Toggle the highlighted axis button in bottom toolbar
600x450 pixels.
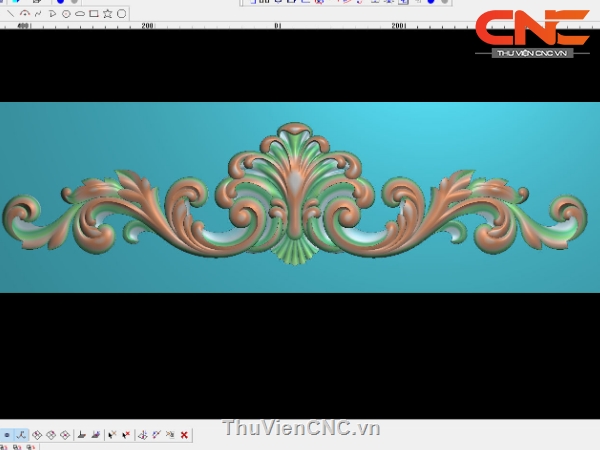[x=20, y=435]
